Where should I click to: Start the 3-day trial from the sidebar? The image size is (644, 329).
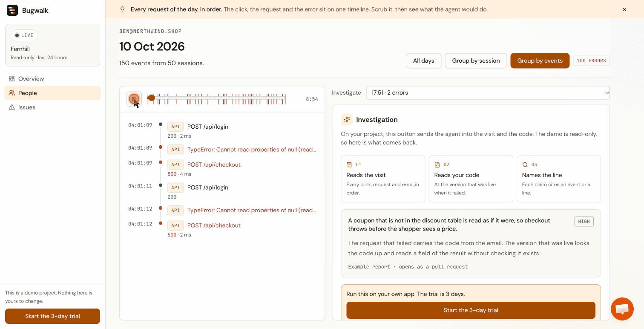click(52, 316)
